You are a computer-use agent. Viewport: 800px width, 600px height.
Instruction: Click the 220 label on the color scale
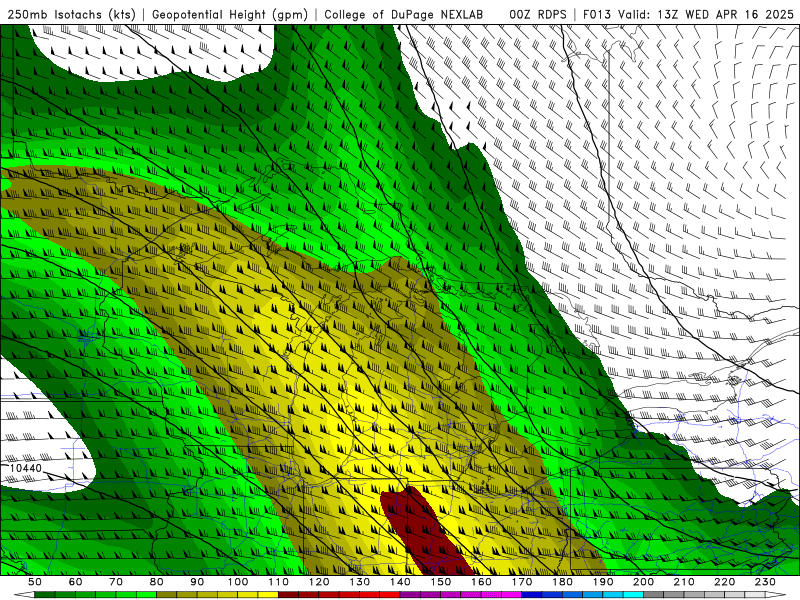tap(725, 582)
